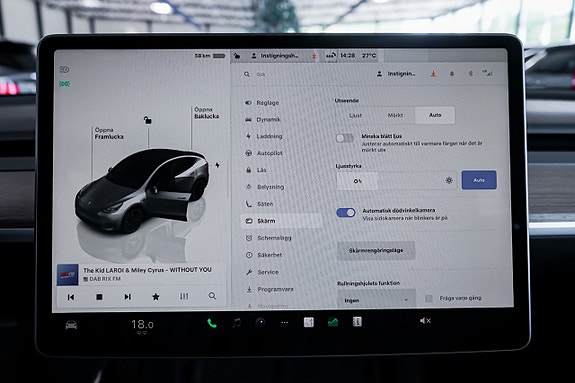Tap the 18.0 cabin temperature

(142, 325)
